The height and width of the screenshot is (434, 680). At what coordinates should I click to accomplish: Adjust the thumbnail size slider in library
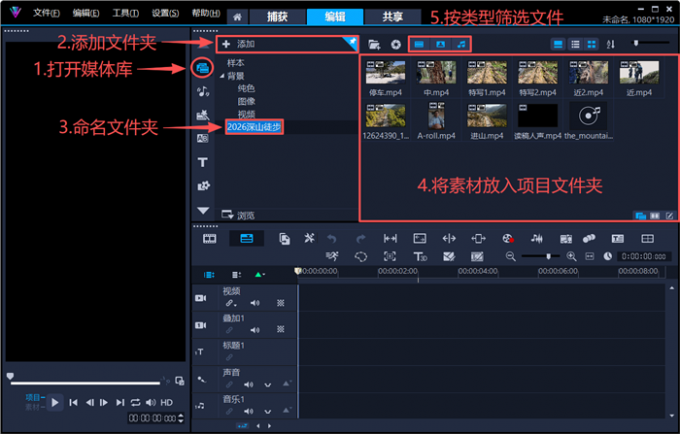coord(650,42)
